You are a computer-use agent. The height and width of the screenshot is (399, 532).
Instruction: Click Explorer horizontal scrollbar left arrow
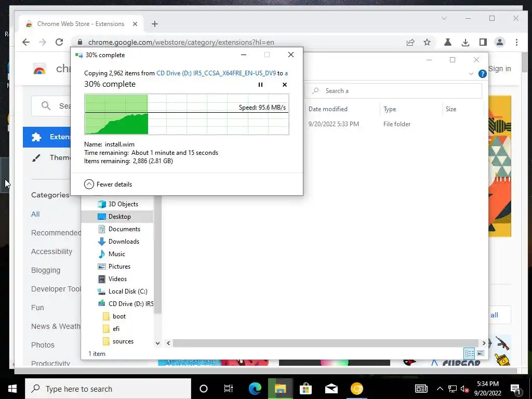tap(168, 343)
